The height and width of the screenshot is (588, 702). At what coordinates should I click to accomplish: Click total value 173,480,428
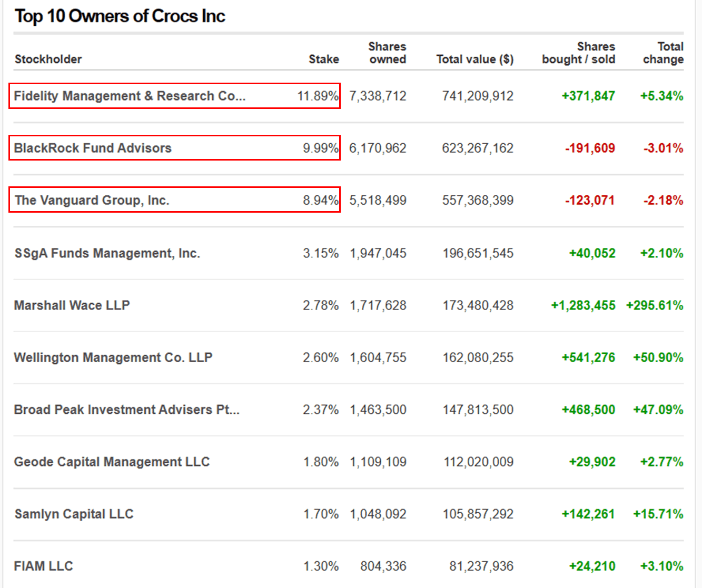(478, 305)
